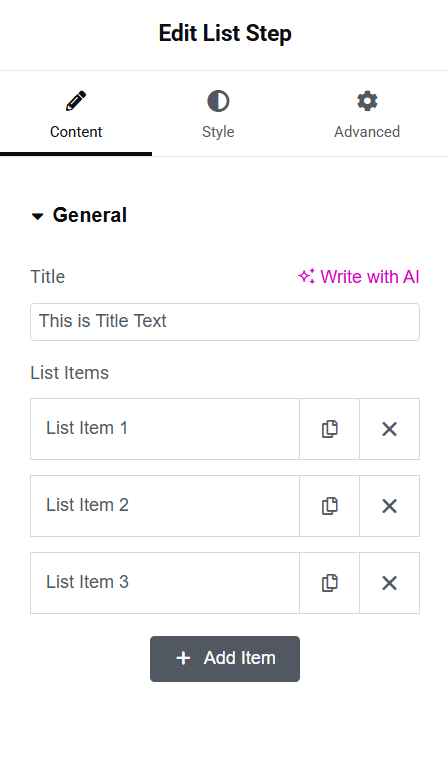Collapse the General section arrow
448x771 pixels.
point(37,216)
